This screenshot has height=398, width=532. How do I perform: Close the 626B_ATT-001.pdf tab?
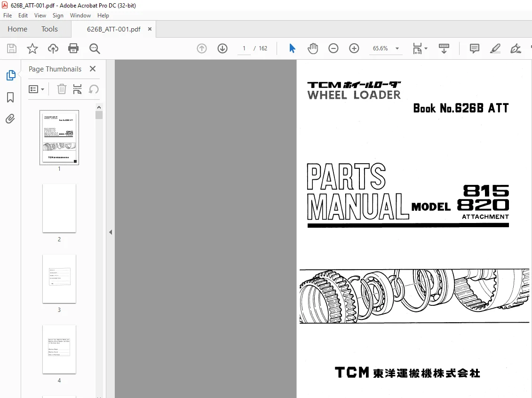tap(150, 29)
